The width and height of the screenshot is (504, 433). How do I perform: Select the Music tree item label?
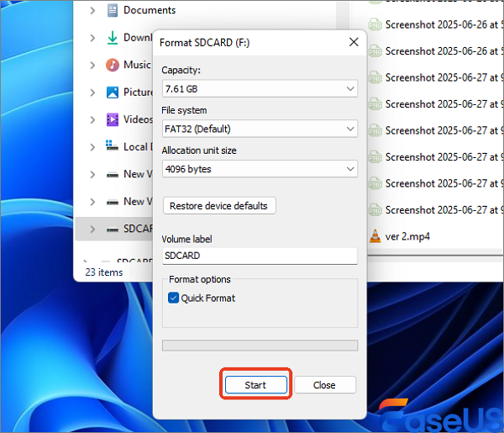coord(137,65)
